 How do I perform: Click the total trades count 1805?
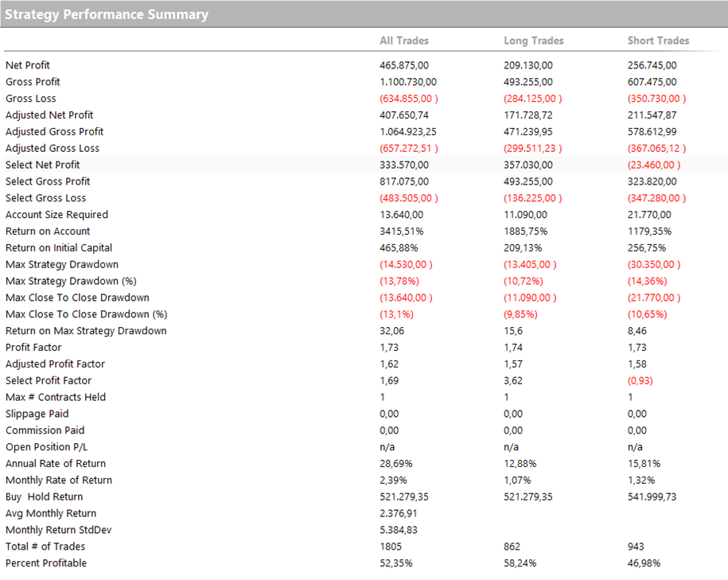pyautogui.click(x=391, y=547)
